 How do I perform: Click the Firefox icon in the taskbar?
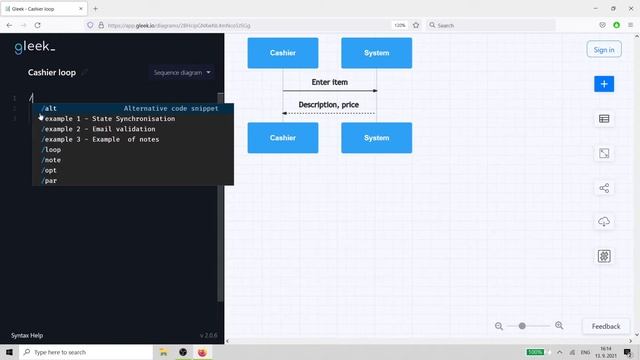(x=202, y=352)
